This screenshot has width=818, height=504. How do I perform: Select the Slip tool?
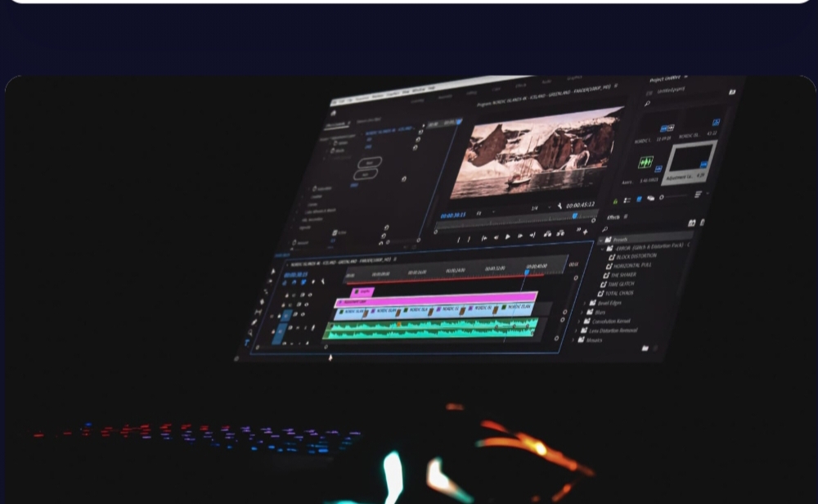(x=258, y=312)
